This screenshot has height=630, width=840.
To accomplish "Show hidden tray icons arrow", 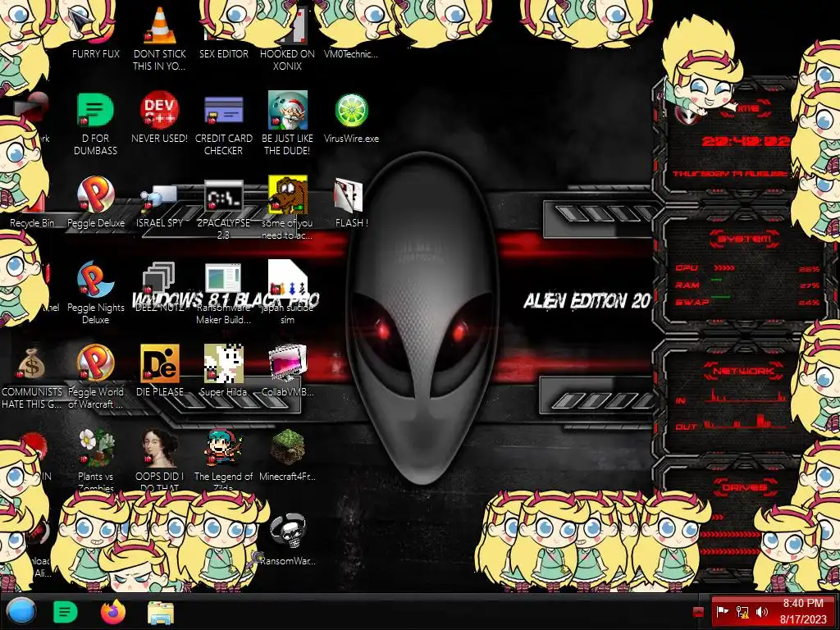I will (698, 612).
